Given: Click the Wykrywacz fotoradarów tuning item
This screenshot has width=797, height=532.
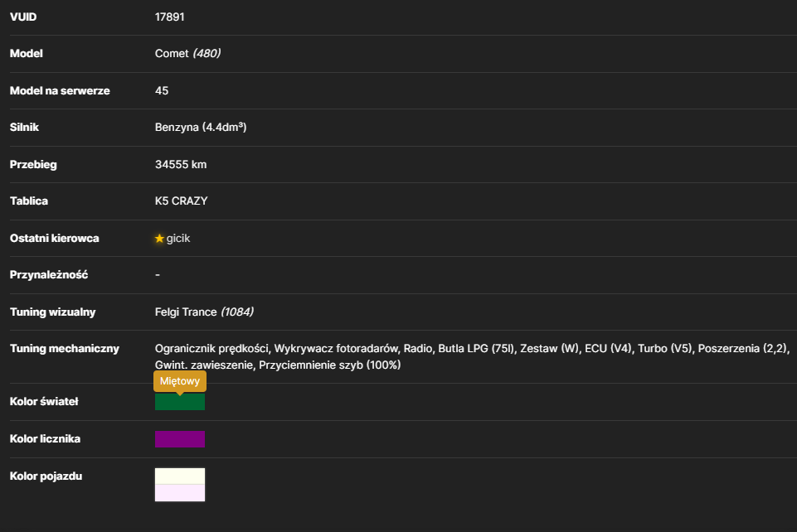Looking at the screenshot, I should coord(336,348).
